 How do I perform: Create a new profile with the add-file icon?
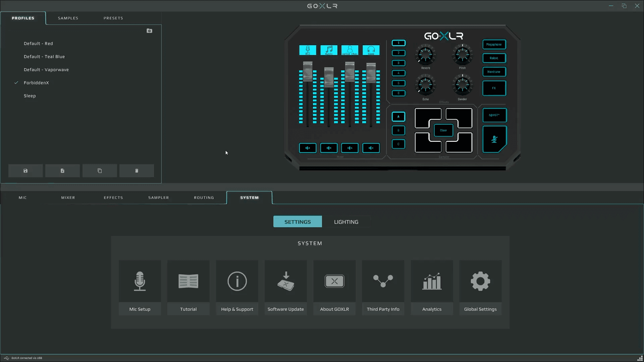(x=62, y=171)
